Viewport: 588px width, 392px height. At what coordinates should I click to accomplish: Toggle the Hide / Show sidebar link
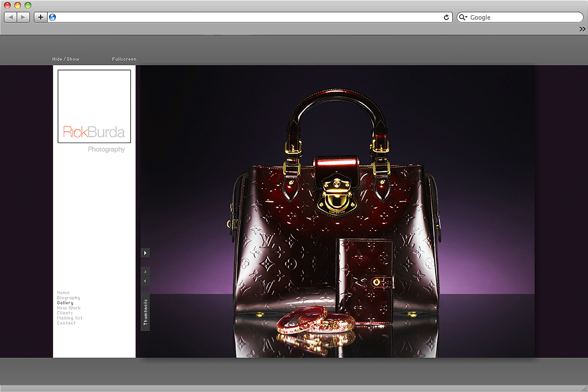click(66, 59)
